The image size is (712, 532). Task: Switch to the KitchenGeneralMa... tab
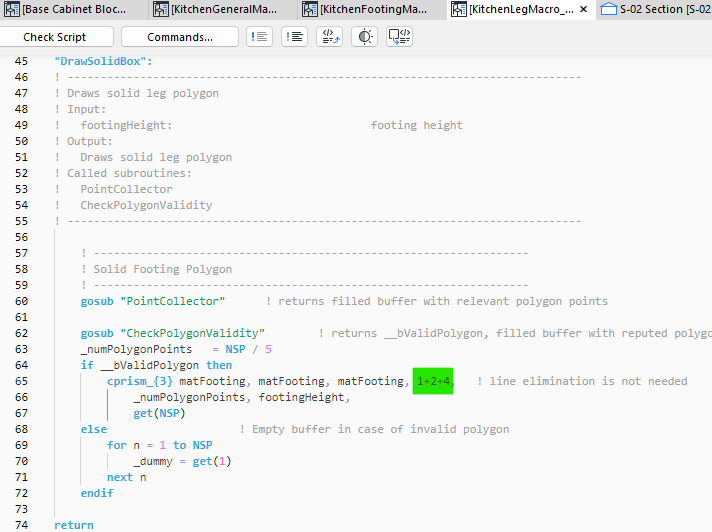pyautogui.click(x=223, y=9)
